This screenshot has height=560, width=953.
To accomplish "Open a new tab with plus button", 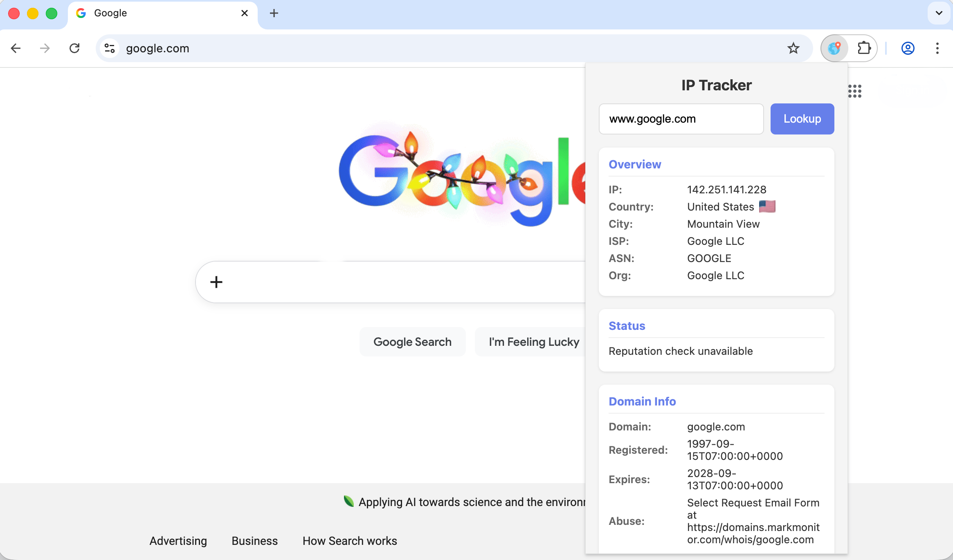I will [274, 13].
